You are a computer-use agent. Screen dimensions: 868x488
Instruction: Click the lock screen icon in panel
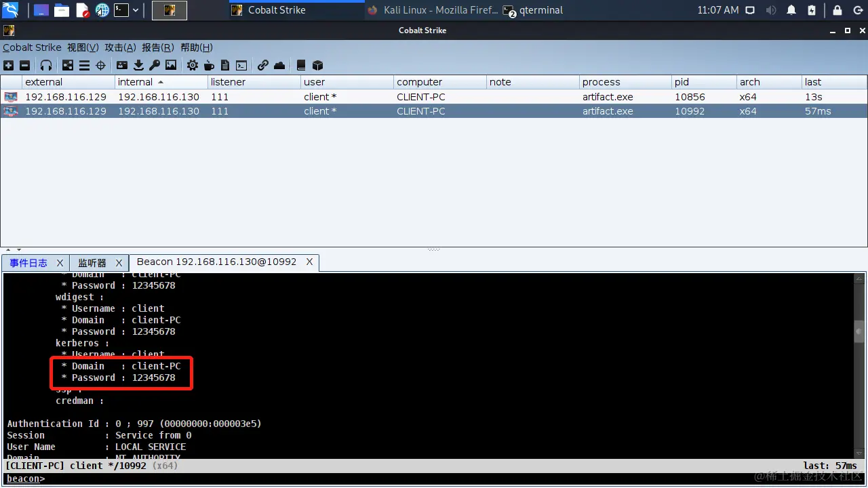[837, 10]
